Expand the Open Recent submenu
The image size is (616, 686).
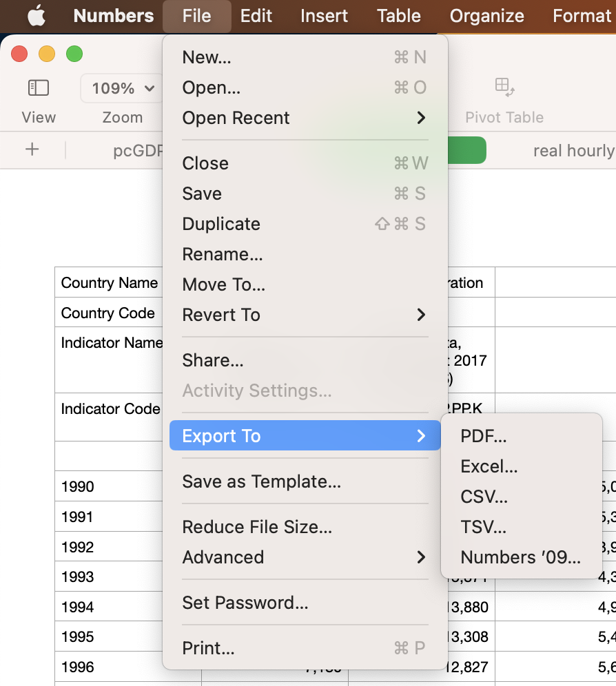235,118
